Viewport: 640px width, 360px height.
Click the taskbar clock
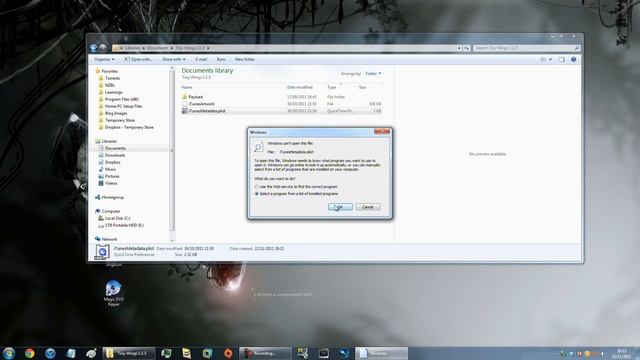point(622,353)
